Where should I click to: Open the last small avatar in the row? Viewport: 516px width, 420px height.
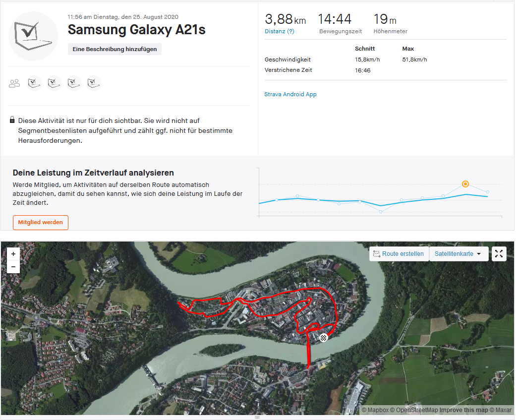94,83
